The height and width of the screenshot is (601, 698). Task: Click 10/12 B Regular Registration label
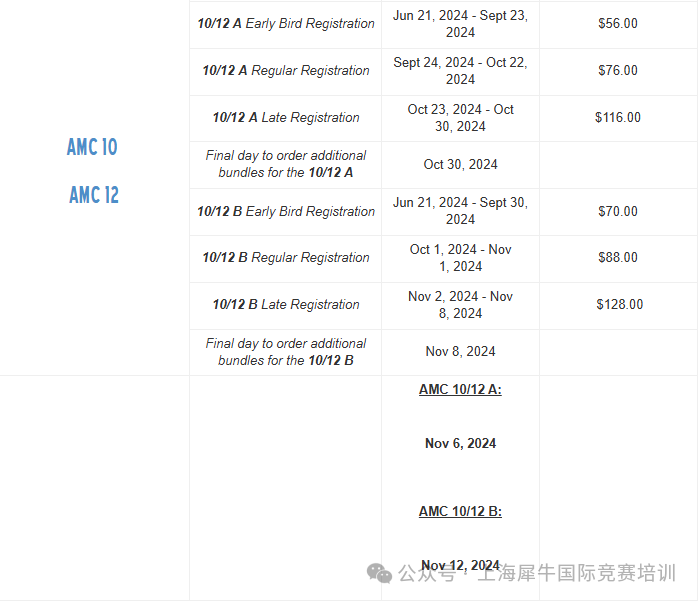tap(286, 257)
